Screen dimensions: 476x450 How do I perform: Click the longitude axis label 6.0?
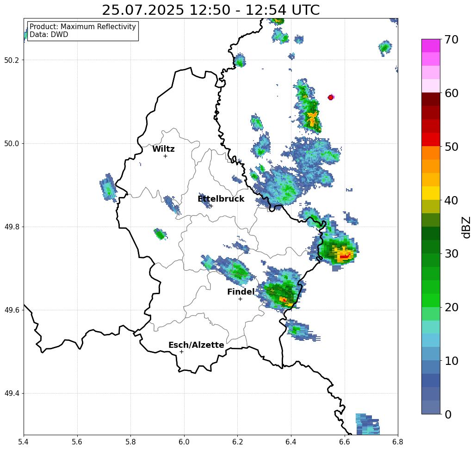tap(184, 442)
